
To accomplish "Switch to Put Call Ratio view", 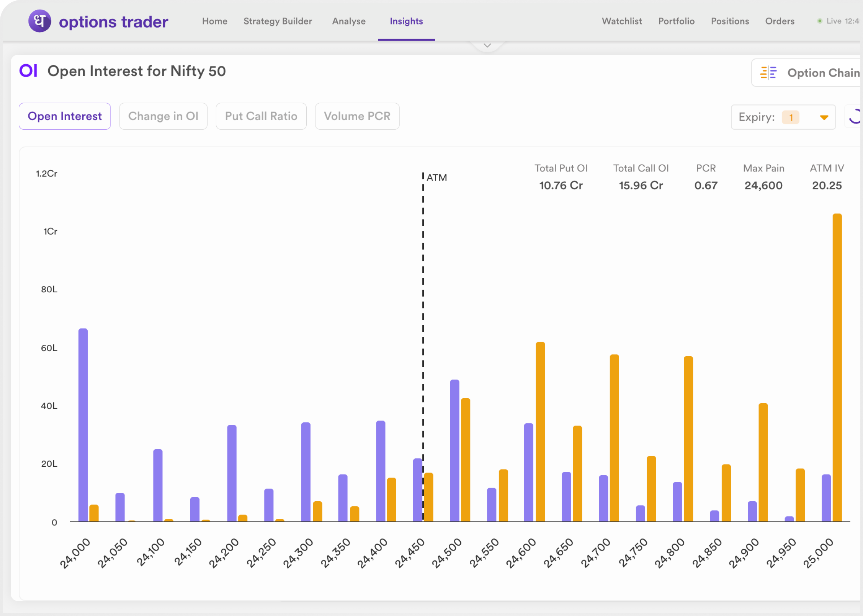I will [261, 116].
